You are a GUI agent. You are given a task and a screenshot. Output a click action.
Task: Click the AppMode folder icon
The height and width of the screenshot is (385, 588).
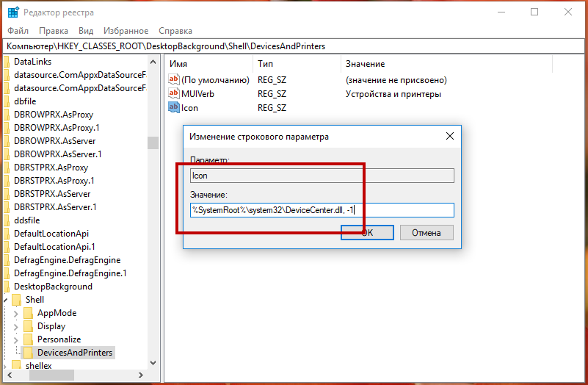(x=28, y=313)
